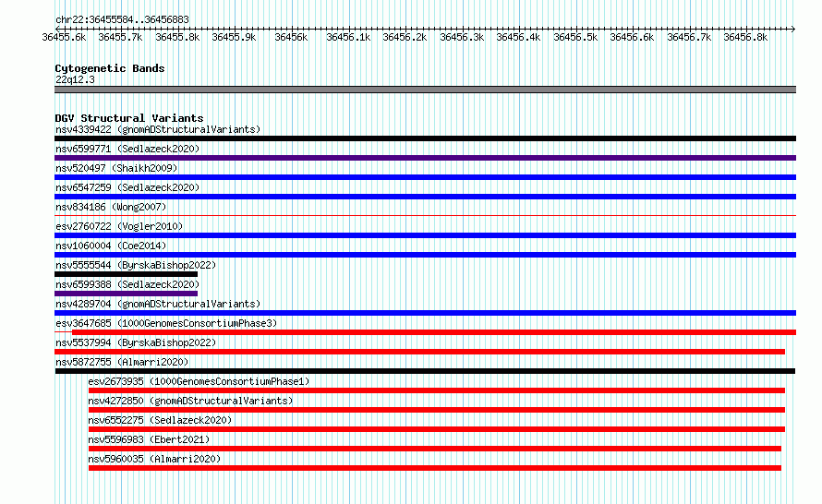Click ruler tick labeled 36456.1k
Image resolution: width=822 pixels, height=504 pixels.
[x=348, y=37]
